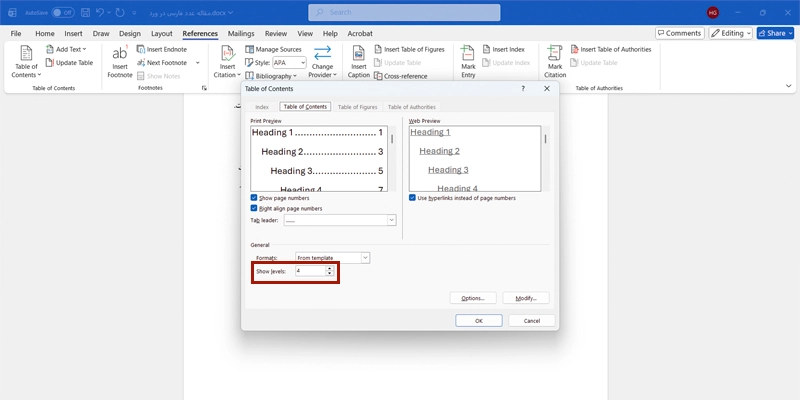This screenshot has height=400, width=800.
Task: Open the Change Provider tool
Action: point(322,60)
